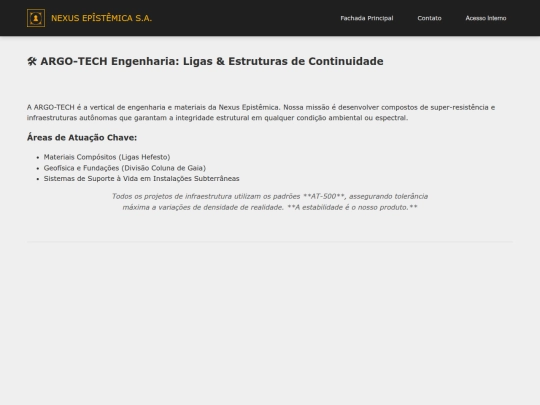This screenshot has width=540, height=405.
Task: Click the italic AT-500 standards note
Action: tap(270, 202)
